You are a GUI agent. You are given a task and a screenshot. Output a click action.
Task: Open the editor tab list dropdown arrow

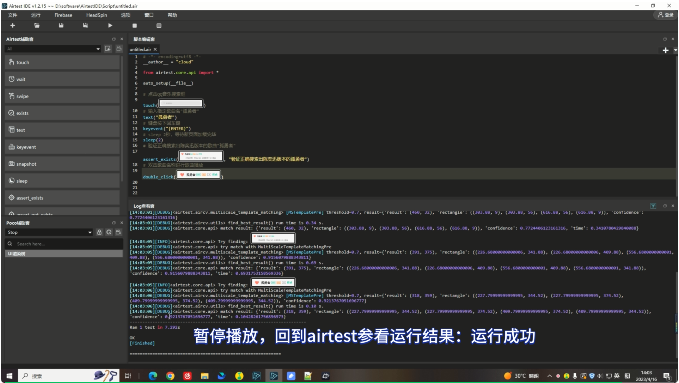(675, 50)
